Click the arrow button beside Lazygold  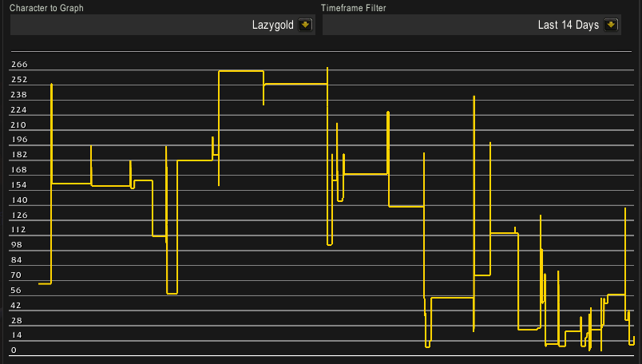(305, 25)
